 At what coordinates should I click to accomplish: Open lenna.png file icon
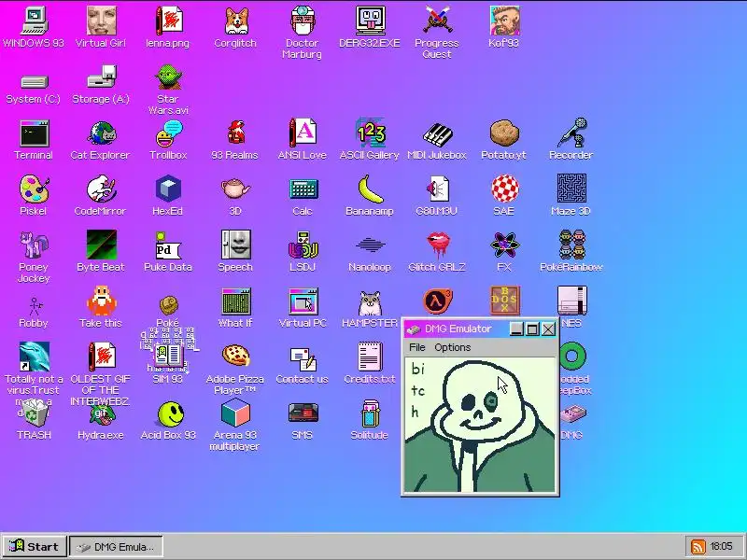(x=168, y=21)
